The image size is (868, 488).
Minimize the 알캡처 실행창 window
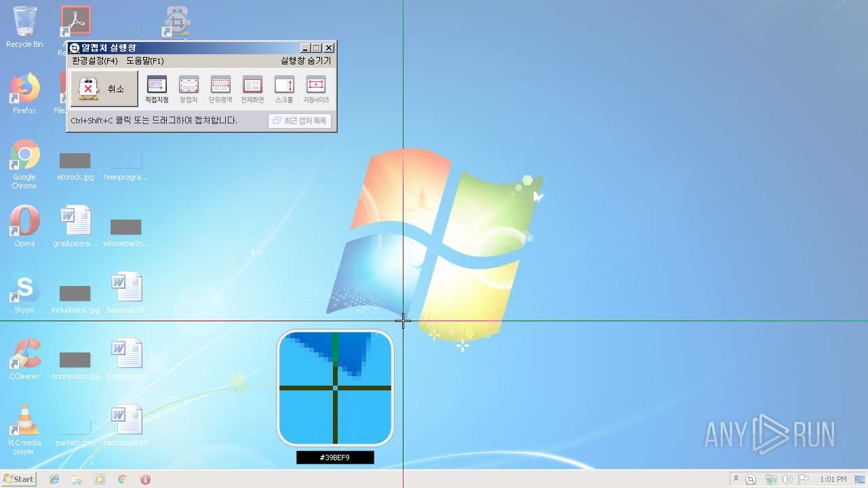(306, 48)
